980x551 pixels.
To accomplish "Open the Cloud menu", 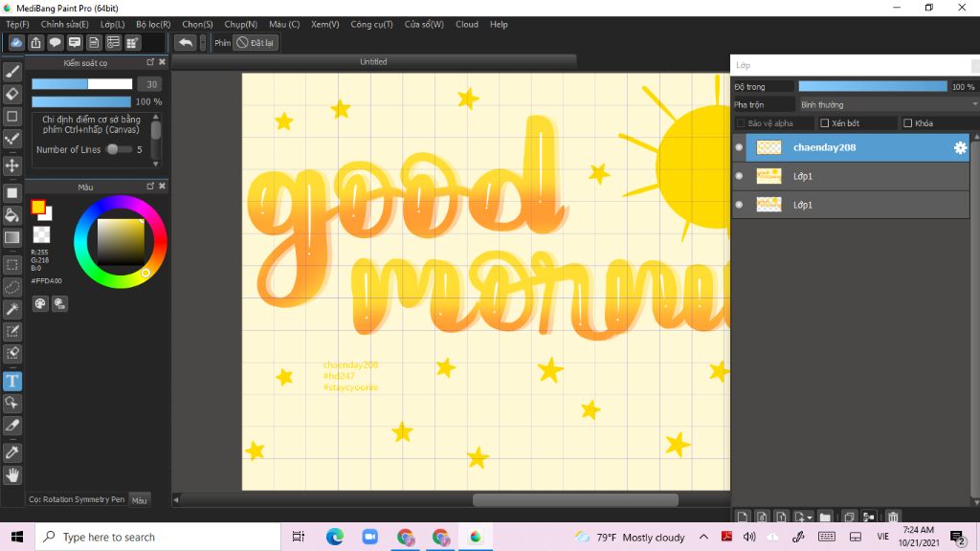I will (x=466, y=24).
